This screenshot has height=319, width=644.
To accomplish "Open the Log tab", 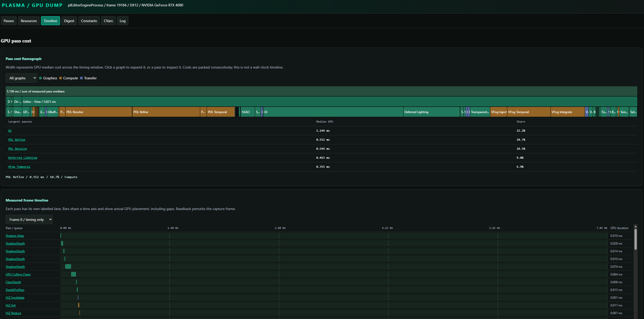I will tap(123, 21).
